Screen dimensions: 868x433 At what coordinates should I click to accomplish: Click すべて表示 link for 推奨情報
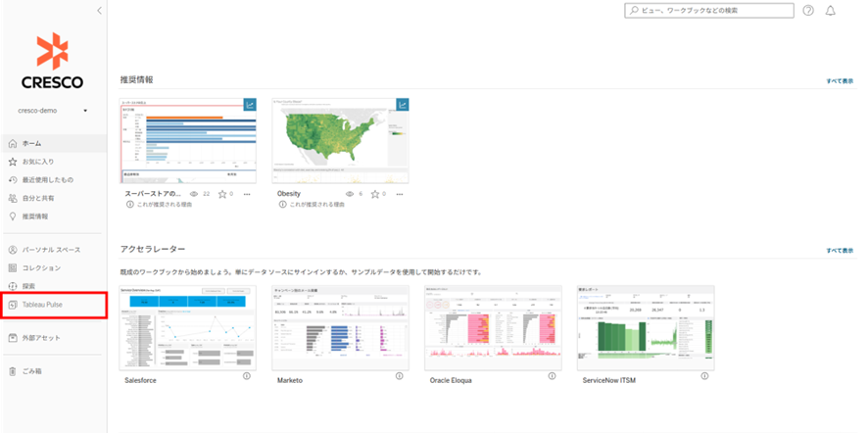[840, 81]
